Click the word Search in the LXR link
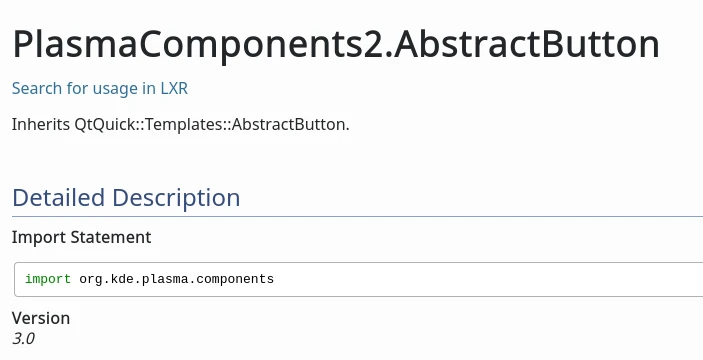The image size is (703, 360). pos(37,88)
